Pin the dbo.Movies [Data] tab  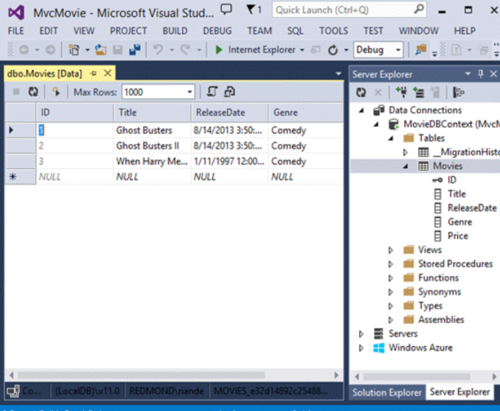(x=93, y=73)
